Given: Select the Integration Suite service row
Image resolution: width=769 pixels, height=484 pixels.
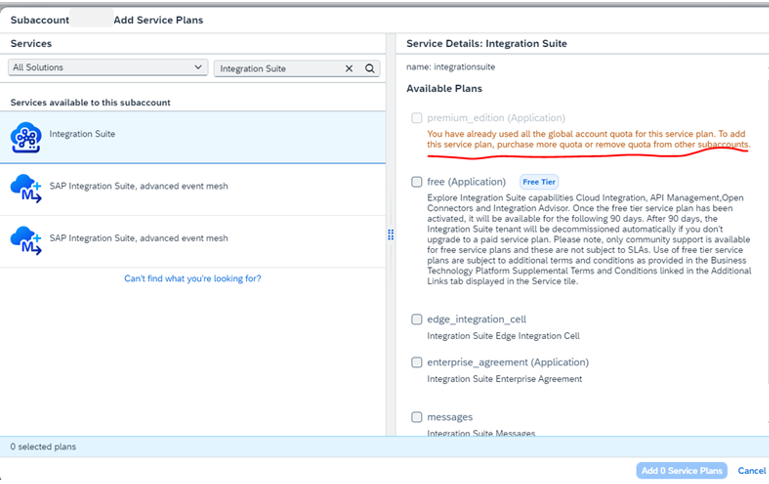Looking at the screenshot, I should (x=193, y=137).
